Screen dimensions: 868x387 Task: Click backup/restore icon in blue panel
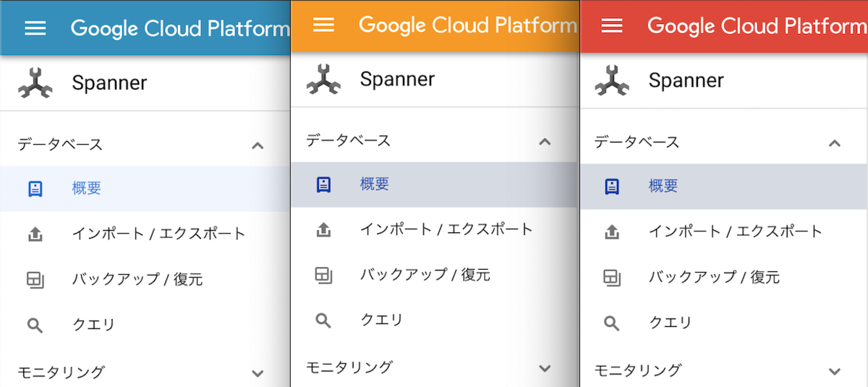click(x=35, y=280)
